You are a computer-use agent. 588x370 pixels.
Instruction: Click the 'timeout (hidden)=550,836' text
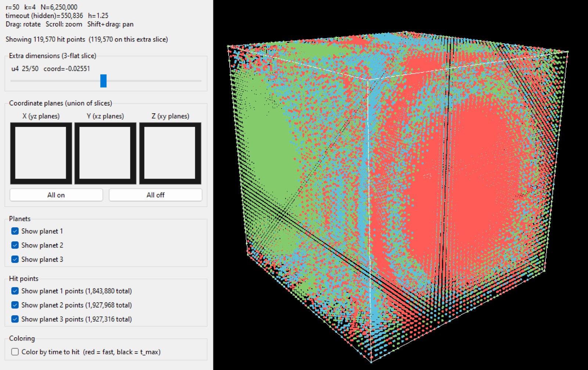point(44,16)
